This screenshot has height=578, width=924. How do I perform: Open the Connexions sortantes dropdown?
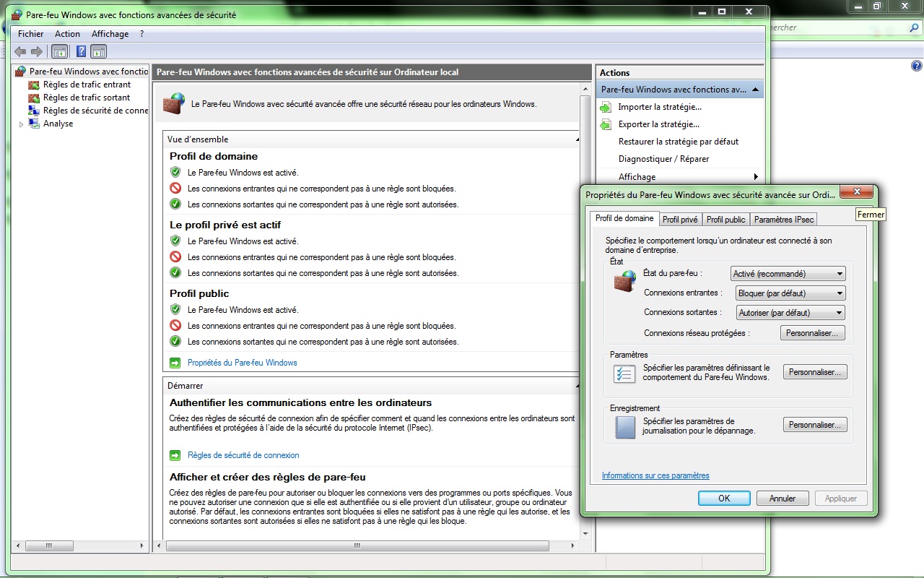pyautogui.click(x=790, y=313)
